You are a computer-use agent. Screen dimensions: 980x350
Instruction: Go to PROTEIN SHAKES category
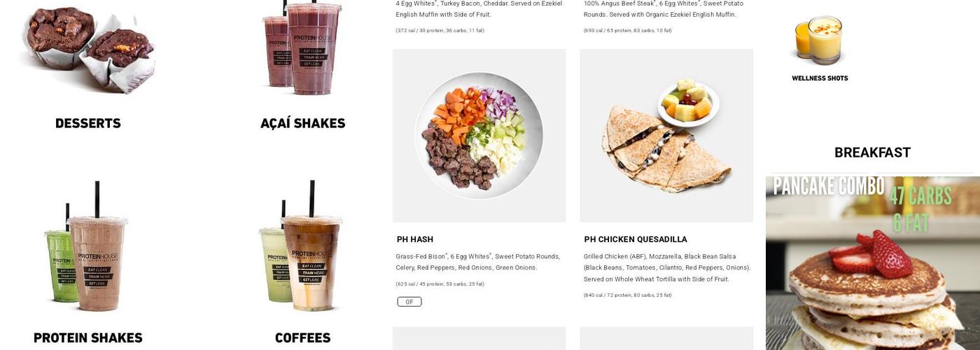88,338
